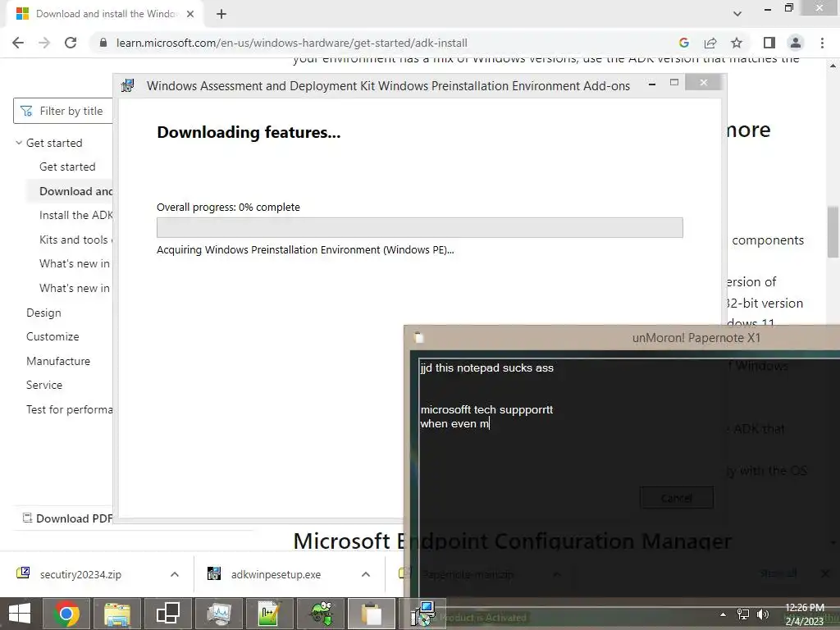Focus the Filter by title field
Screen dimensions: 840x630
[63, 111]
